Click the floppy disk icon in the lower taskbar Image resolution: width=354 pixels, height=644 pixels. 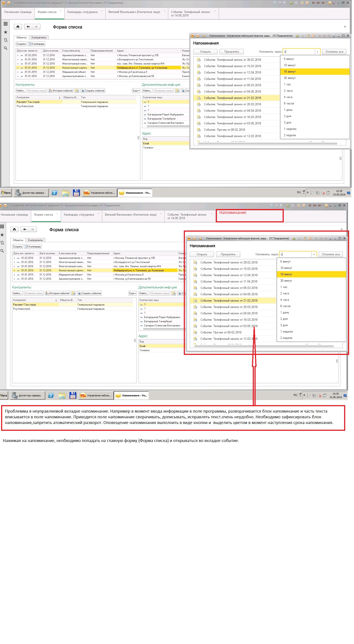[x=73, y=395]
